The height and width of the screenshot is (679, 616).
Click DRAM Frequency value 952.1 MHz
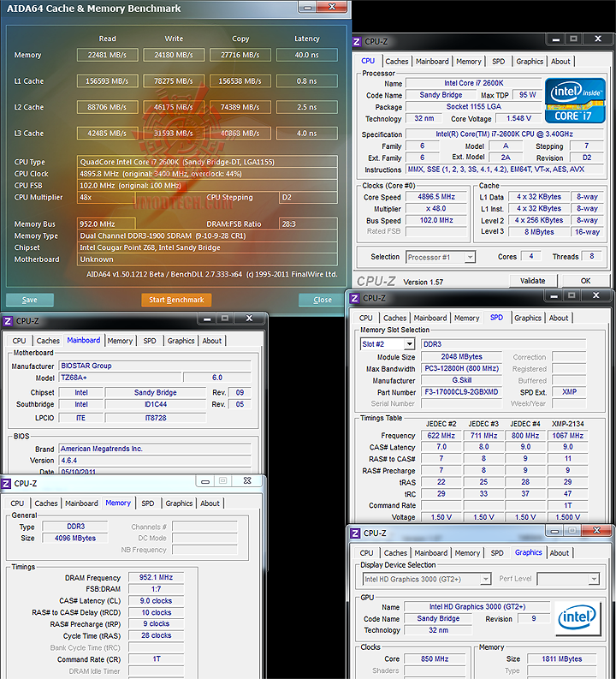(157, 578)
